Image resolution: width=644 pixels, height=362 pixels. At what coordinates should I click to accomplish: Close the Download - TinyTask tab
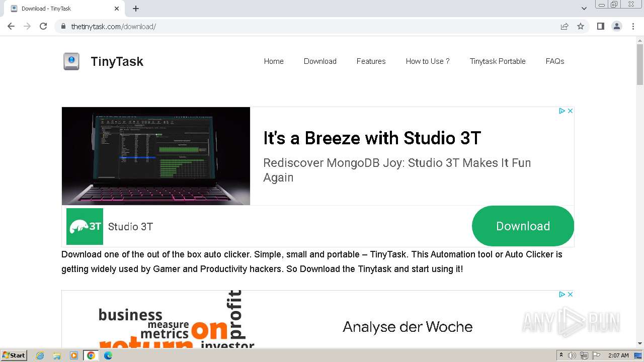[x=117, y=9]
